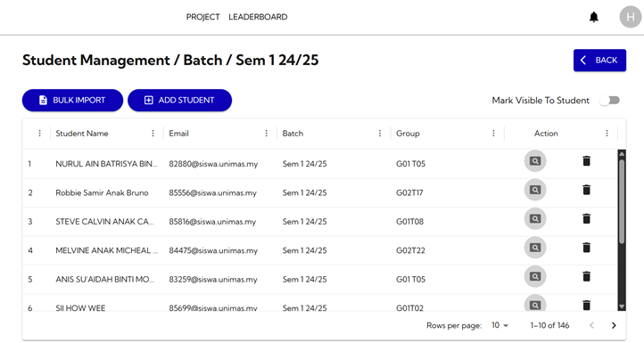Viewport: 644px width, 343px height.
Task: Open Email column menu
Action: tap(266, 134)
